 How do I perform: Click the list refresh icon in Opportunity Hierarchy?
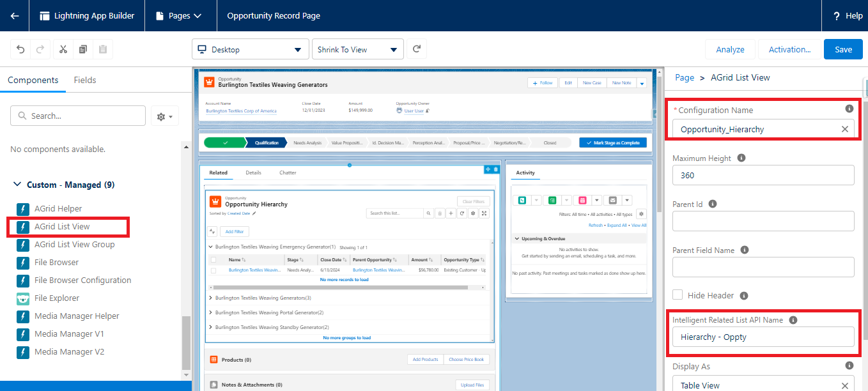[461, 213]
